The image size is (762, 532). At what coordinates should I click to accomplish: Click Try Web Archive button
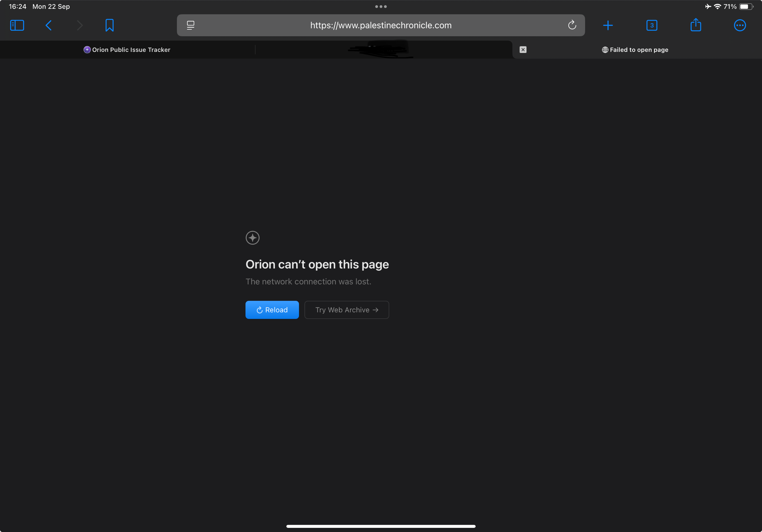347,310
